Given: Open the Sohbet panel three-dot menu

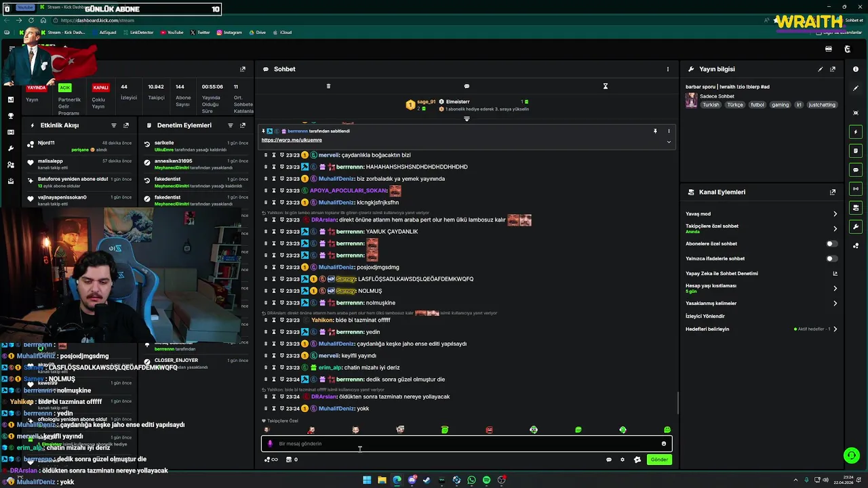Looking at the screenshot, I should [x=667, y=69].
